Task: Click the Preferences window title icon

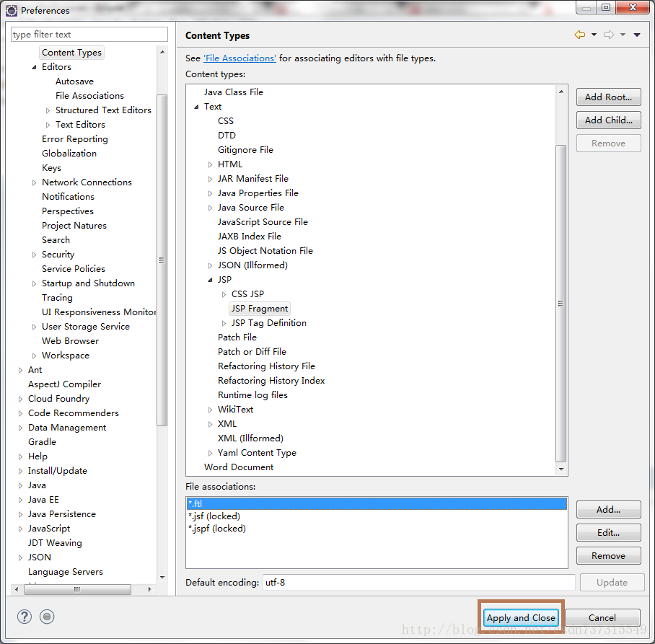Action: (x=12, y=10)
